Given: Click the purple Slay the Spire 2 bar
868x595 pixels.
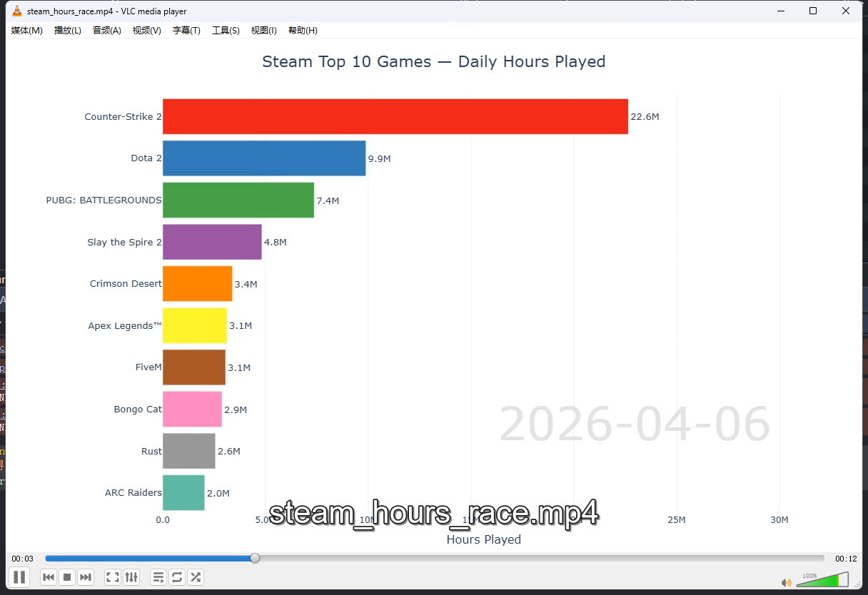Looking at the screenshot, I should (212, 242).
